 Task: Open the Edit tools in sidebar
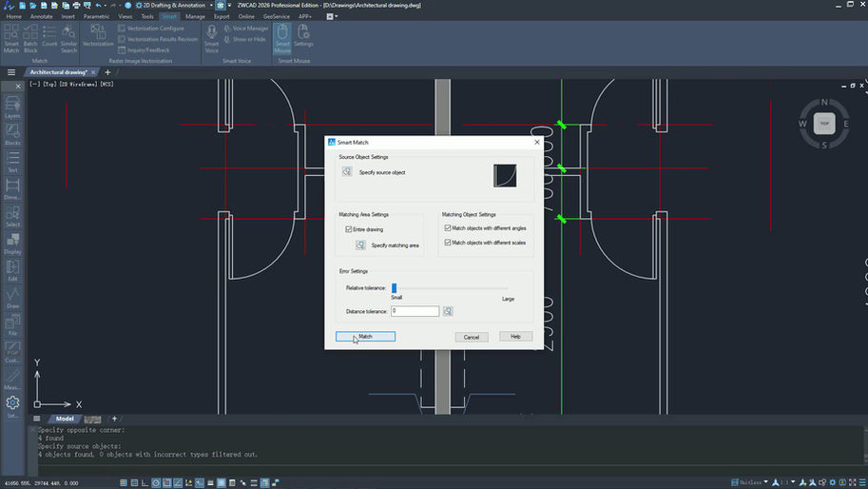pos(12,269)
